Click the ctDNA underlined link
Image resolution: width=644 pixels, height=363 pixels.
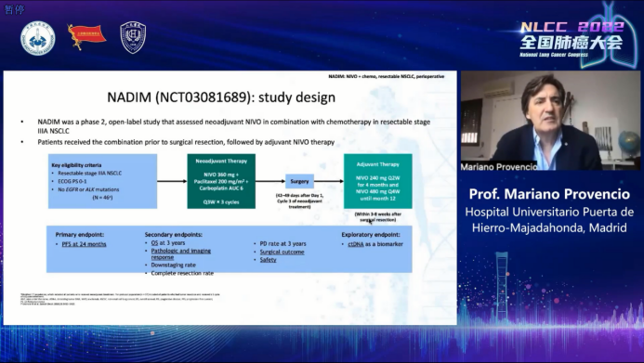[x=356, y=244]
